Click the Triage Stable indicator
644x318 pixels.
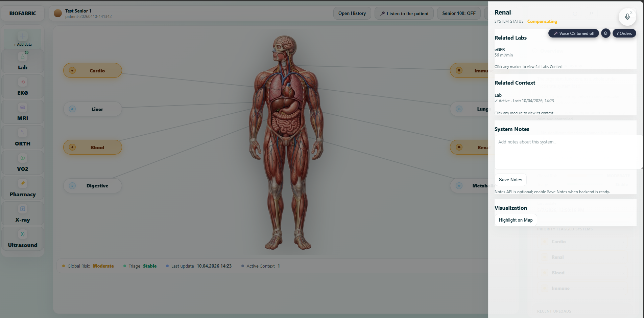pos(140,266)
